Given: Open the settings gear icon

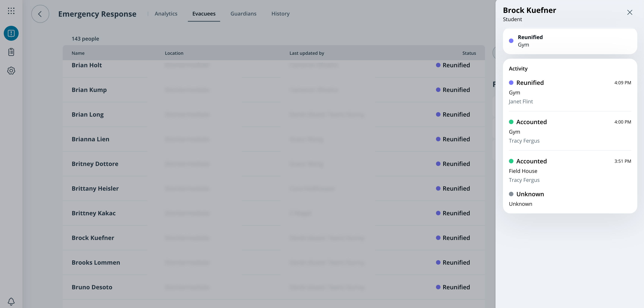Looking at the screenshot, I should pyautogui.click(x=11, y=71).
